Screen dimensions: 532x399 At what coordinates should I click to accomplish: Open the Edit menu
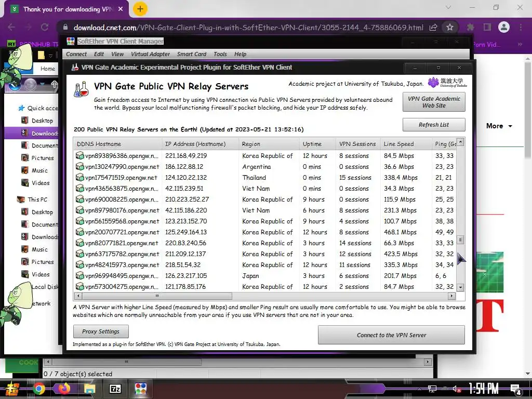tap(99, 54)
